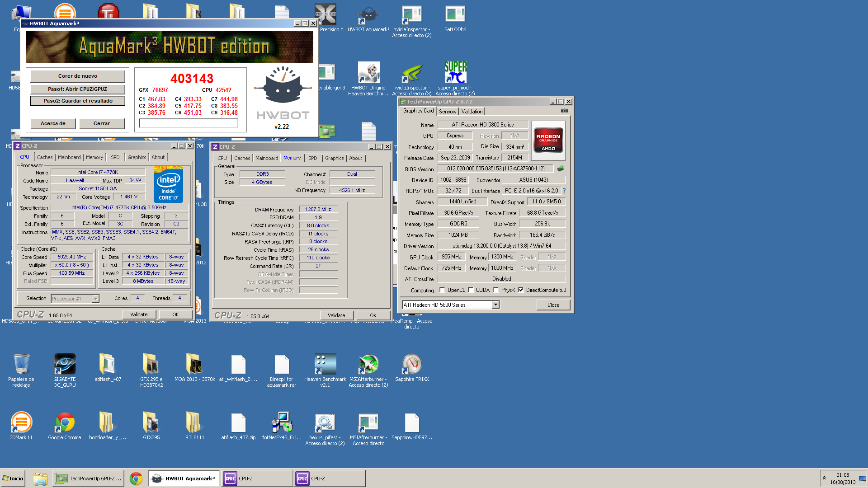Click OK button in right CPU-Z window
Screen dimensions: 868x488
[x=373, y=315]
